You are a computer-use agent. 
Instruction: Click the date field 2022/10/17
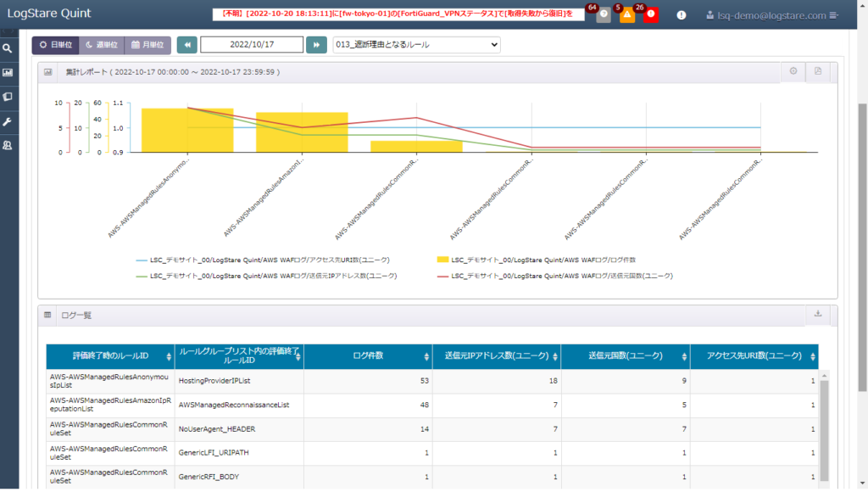tap(252, 44)
